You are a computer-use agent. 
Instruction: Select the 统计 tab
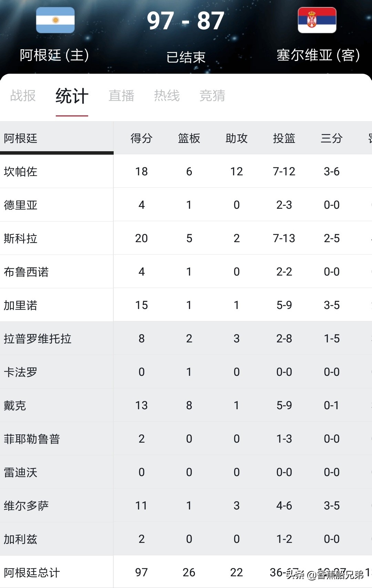(x=72, y=96)
